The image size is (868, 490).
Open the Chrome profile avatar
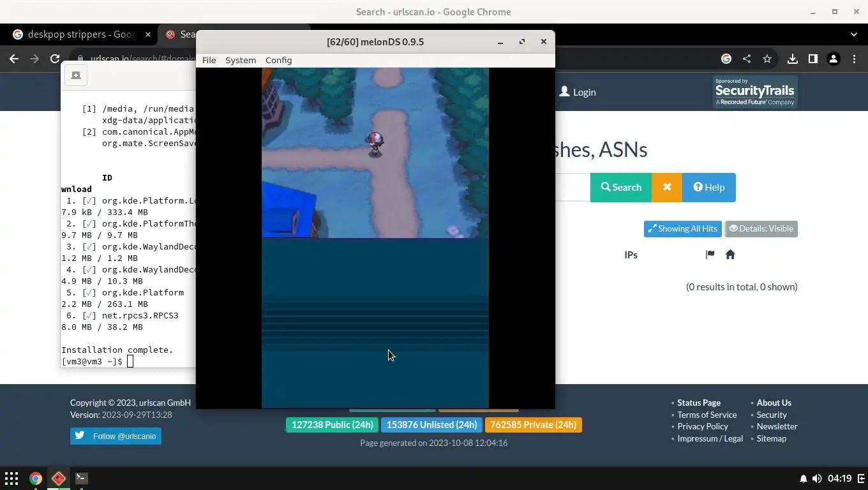pyautogui.click(x=833, y=59)
